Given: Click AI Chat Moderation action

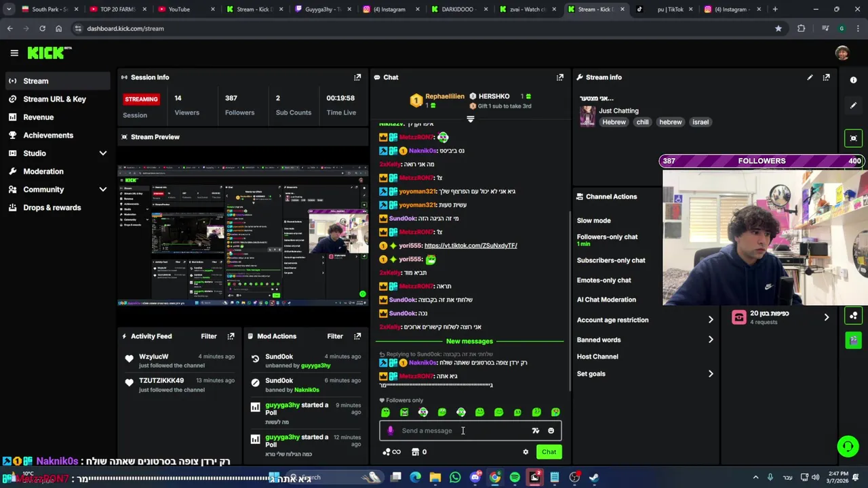Looking at the screenshot, I should point(606,300).
